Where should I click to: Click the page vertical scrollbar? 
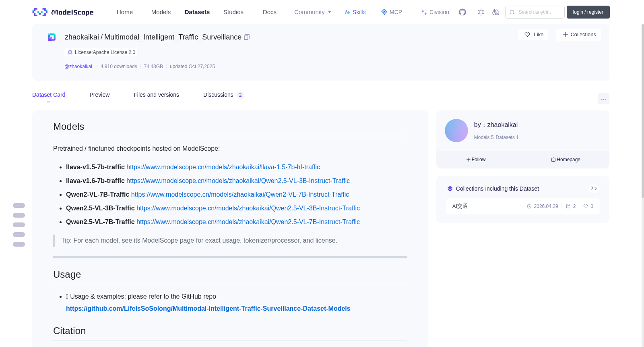point(642,111)
